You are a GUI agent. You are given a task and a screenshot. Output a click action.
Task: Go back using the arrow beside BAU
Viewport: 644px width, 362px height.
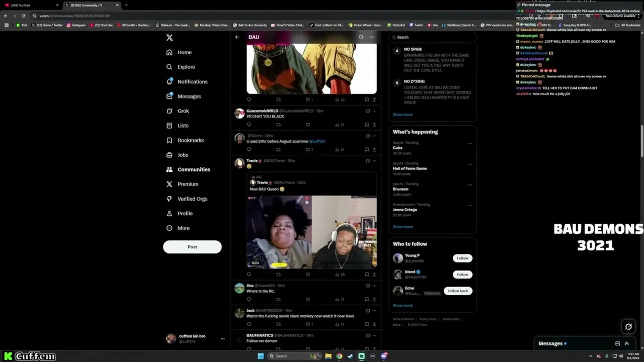237,37
